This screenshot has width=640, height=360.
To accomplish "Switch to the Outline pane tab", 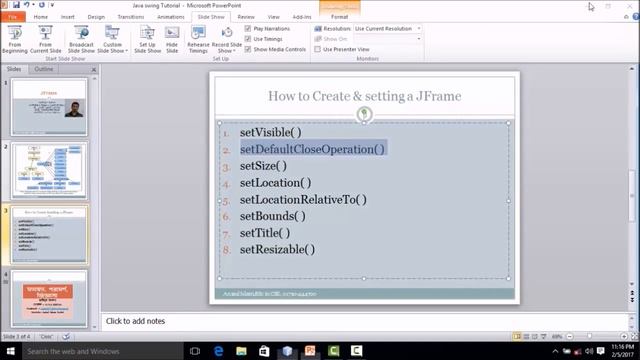I will pyautogui.click(x=44, y=69).
